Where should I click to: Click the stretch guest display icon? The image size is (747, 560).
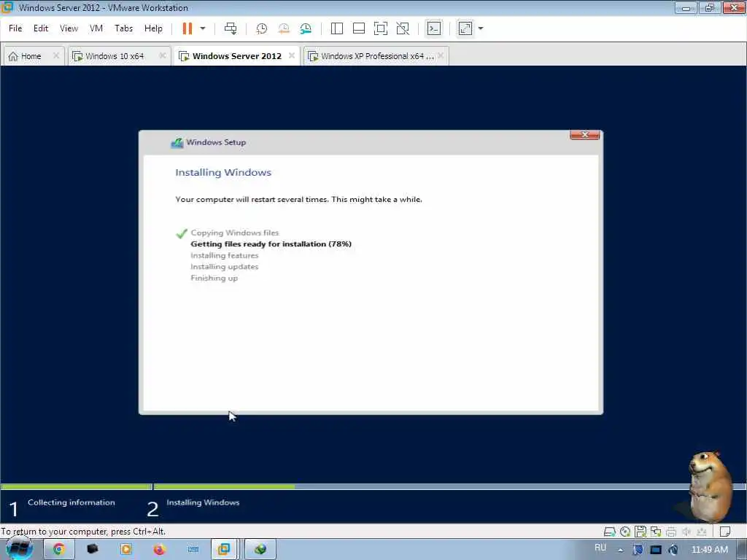coord(465,28)
